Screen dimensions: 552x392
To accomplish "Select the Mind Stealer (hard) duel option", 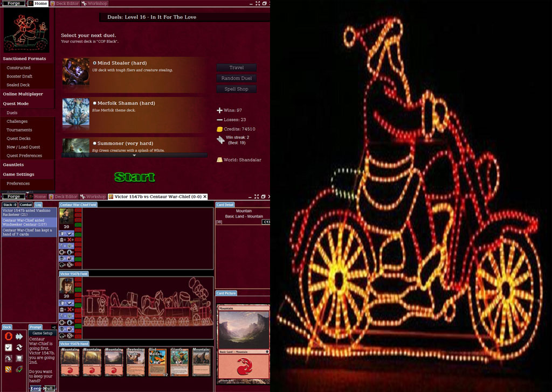I will click(95, 63).
